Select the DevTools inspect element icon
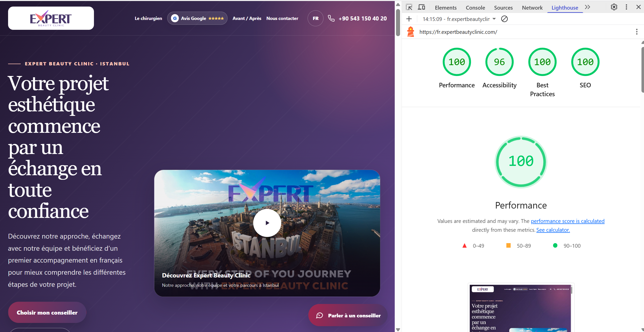 pyautogui.click(x=409, y=7)
